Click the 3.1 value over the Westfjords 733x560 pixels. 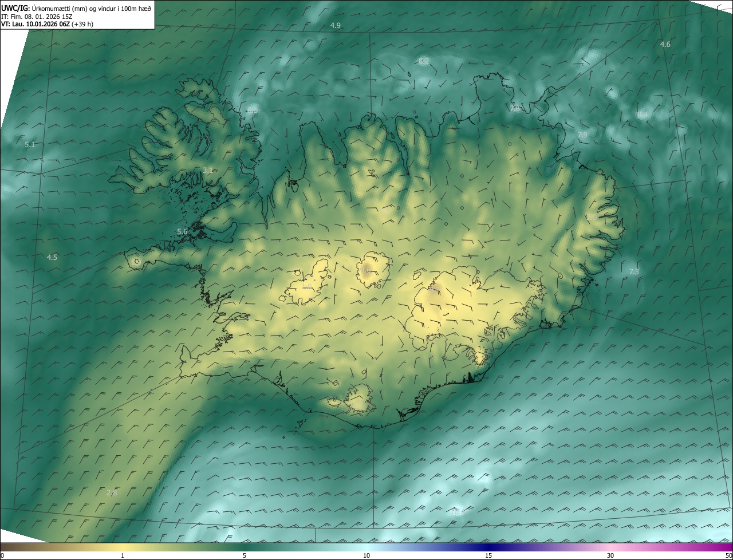[208, 170]
